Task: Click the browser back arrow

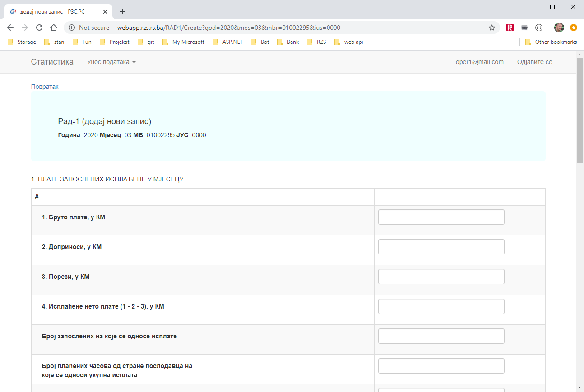Action: point(10,28)
